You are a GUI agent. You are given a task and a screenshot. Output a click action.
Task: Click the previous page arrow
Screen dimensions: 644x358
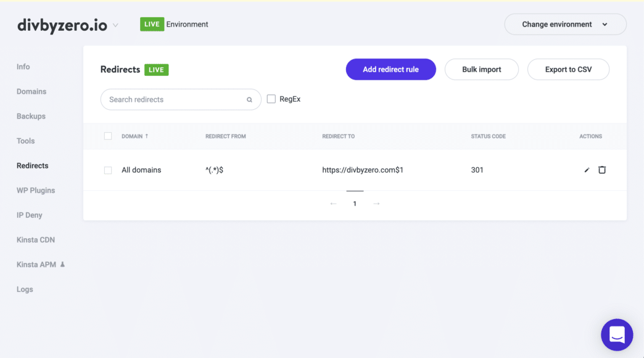click(x=333, y=204)
